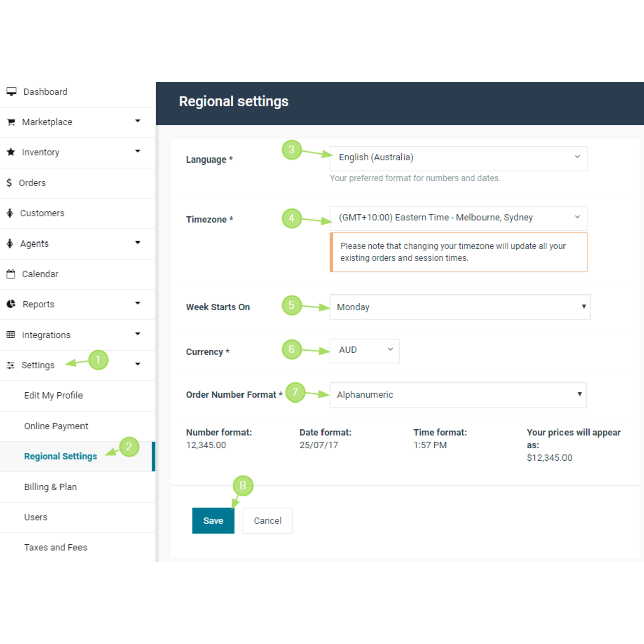Click the Cancel button
This screenshot has height=644, width=644.
[267, 521]
